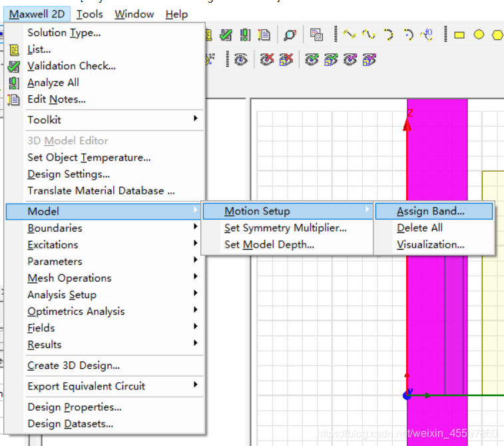The image size is (504, 446).
Task: Select the Draw Spline tool
Action: [x=369, y=35]
